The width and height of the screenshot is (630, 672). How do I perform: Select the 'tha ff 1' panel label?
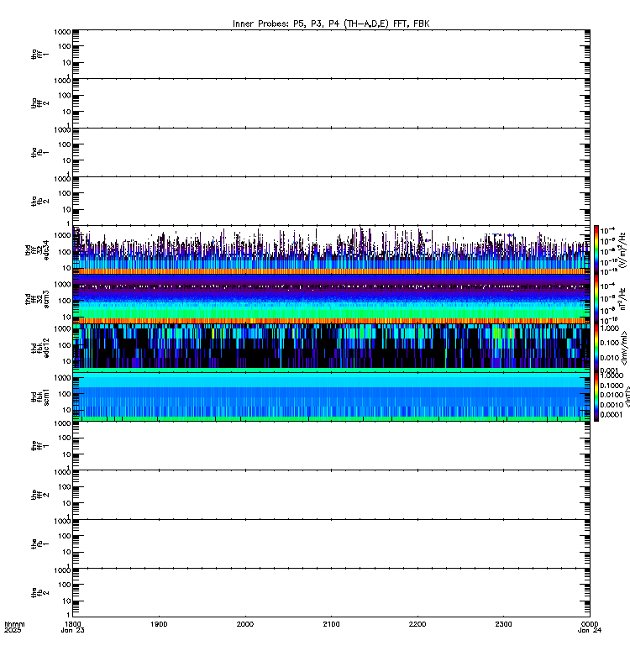click(x=39, y=54)
